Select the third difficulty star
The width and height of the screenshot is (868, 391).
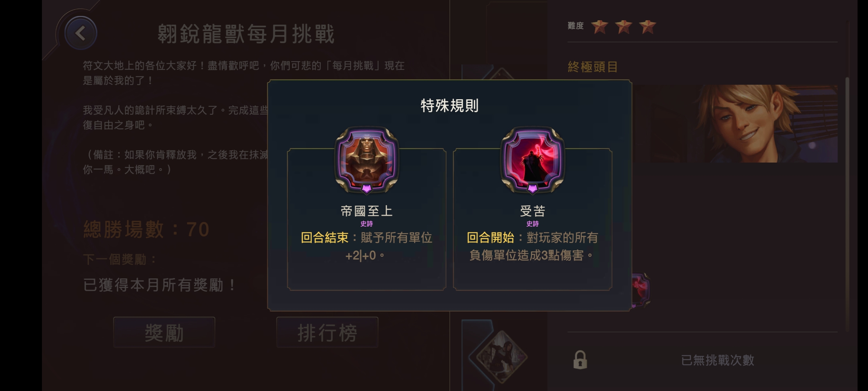coord(647,26)
